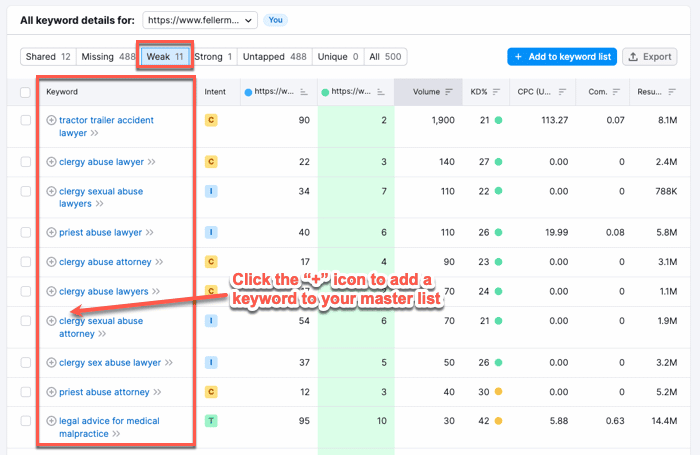This screenshot has height=455, width=700.
Task: Click plus icon beside priest abuse lawyer
Action: coord(52,232)
